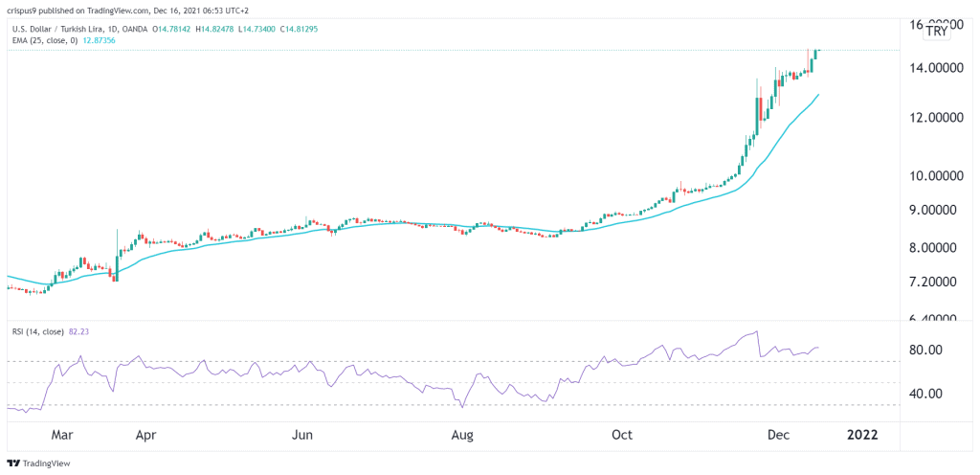Click the RSI (14, close) indicator legend
The height and width of the screenshot is (475, 980).
pyautogui.click(x=37, y=332)
